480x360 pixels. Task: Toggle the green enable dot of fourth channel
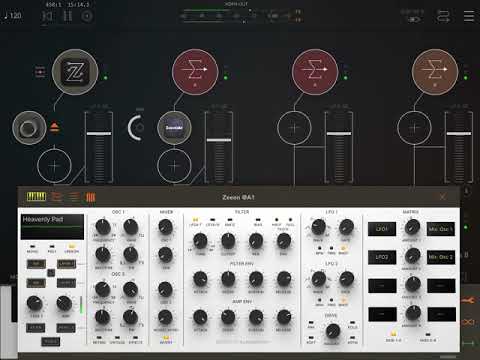point(466,78)
